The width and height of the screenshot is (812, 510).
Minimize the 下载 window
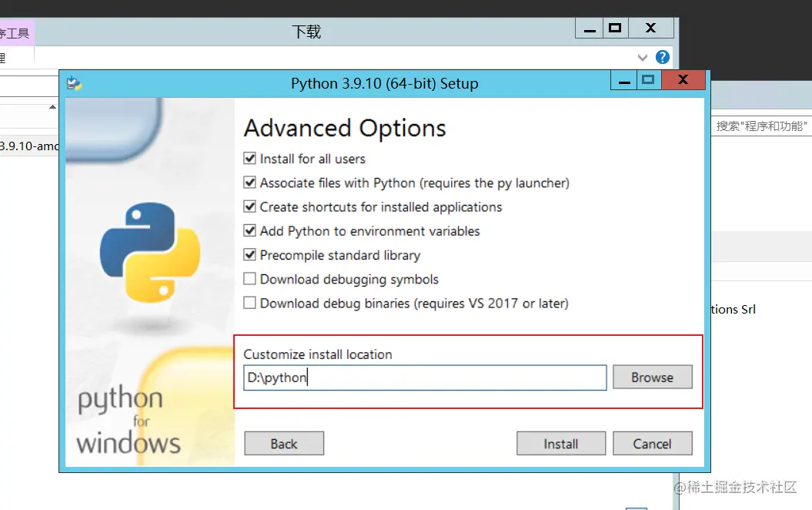[x=590, y=29]
